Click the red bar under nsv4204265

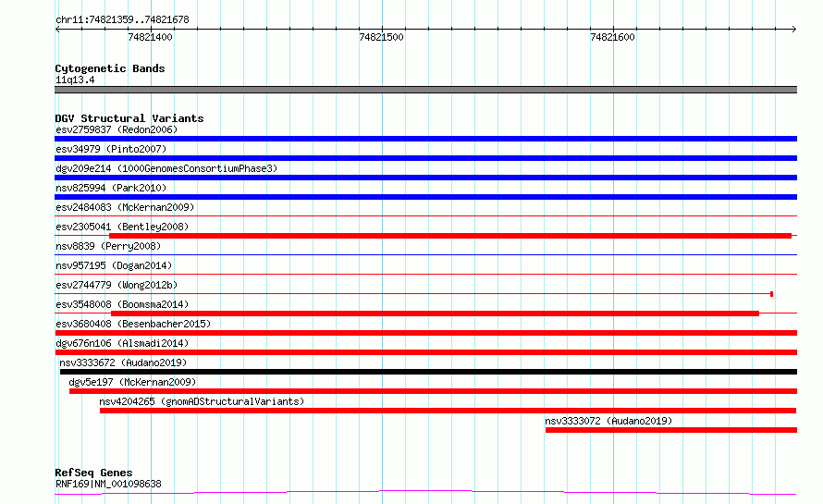coord(448,411)
